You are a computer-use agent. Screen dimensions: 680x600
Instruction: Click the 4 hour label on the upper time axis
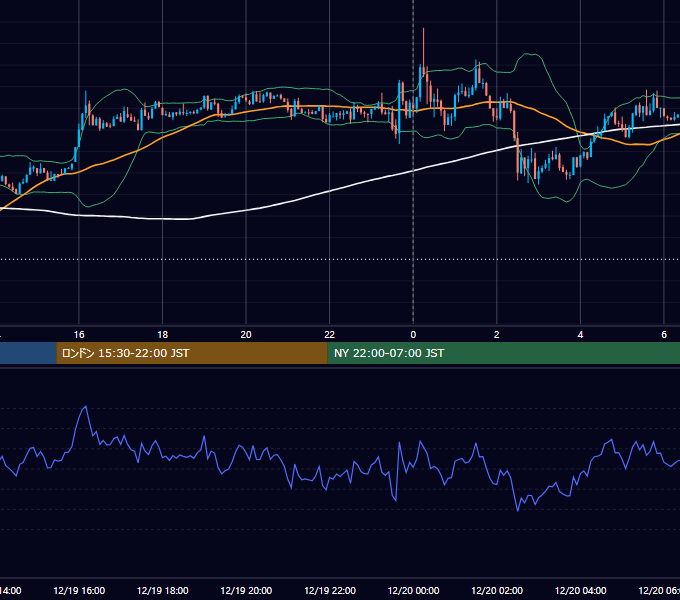coord(580,335)
